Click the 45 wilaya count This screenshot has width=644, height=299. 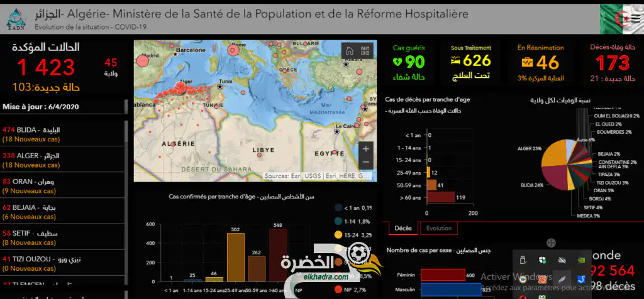click(111, 63)
